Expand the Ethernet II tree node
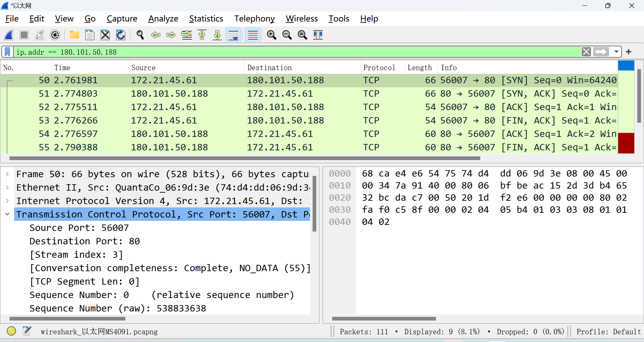 pos(7,188)
